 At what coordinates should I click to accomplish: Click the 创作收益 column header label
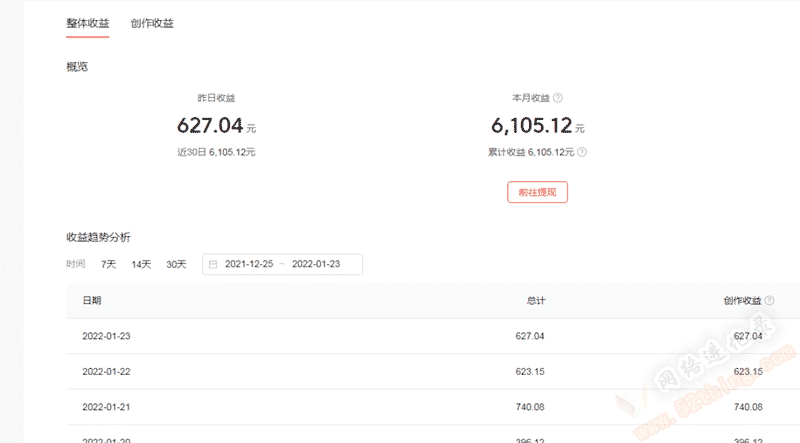coord(742,301)
